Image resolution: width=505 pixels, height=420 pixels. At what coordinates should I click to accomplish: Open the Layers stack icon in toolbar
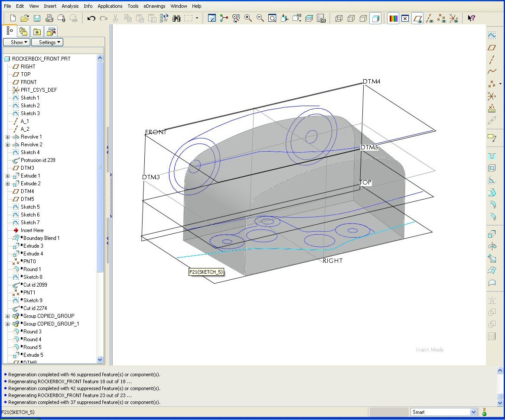pos(309,18)
